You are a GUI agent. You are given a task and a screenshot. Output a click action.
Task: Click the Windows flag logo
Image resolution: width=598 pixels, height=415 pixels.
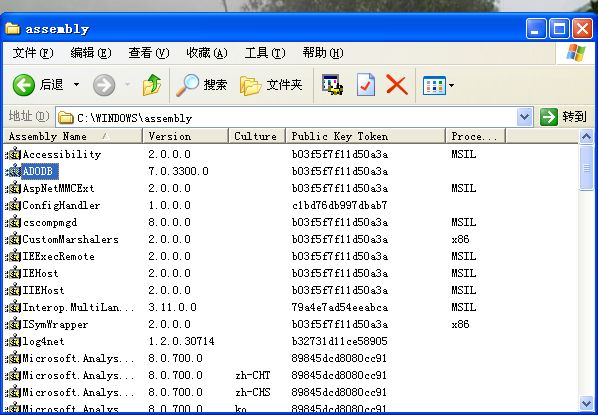(x=575, y=53)
